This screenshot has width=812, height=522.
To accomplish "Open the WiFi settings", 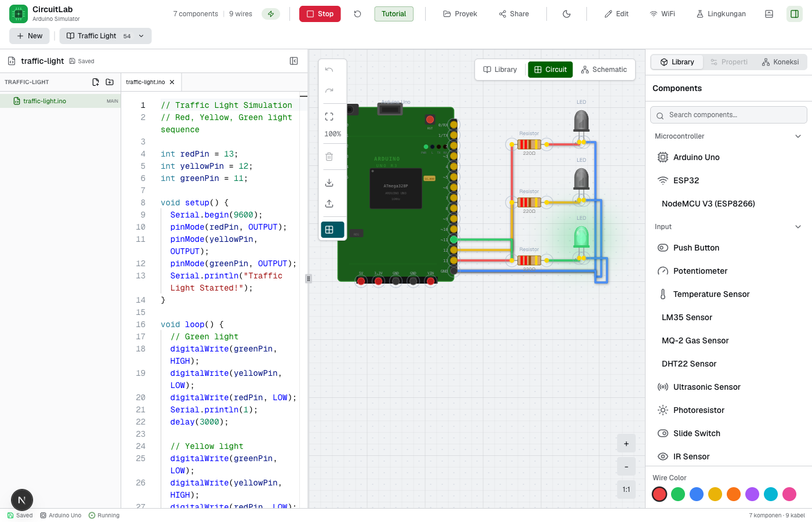I will point(662,14).
